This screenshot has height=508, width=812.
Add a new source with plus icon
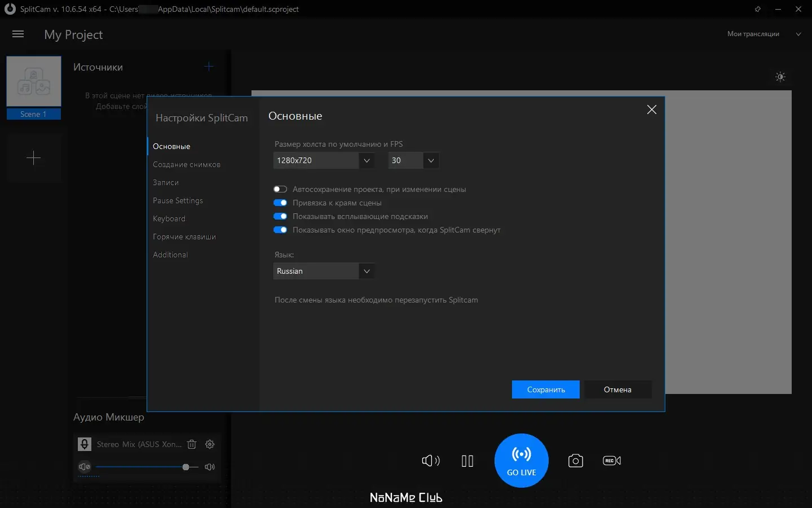(x=209, y=67)
